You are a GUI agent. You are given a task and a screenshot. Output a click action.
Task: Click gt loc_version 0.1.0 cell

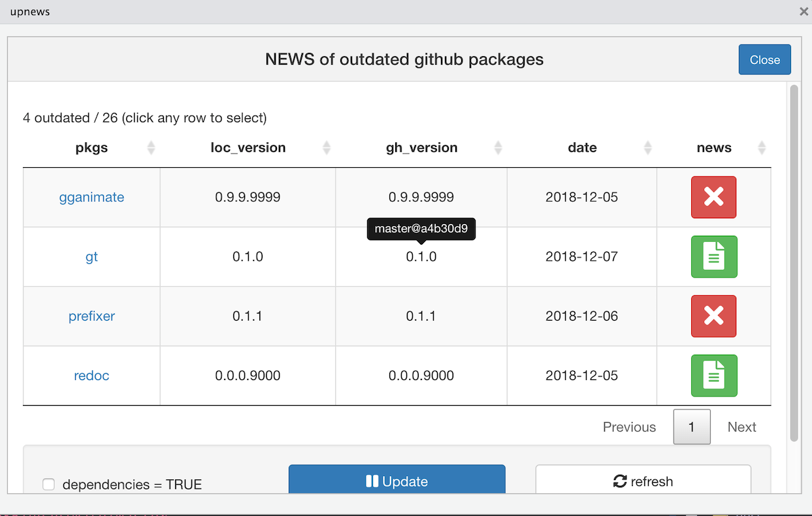pyautogui.click(x=248, y=257)
